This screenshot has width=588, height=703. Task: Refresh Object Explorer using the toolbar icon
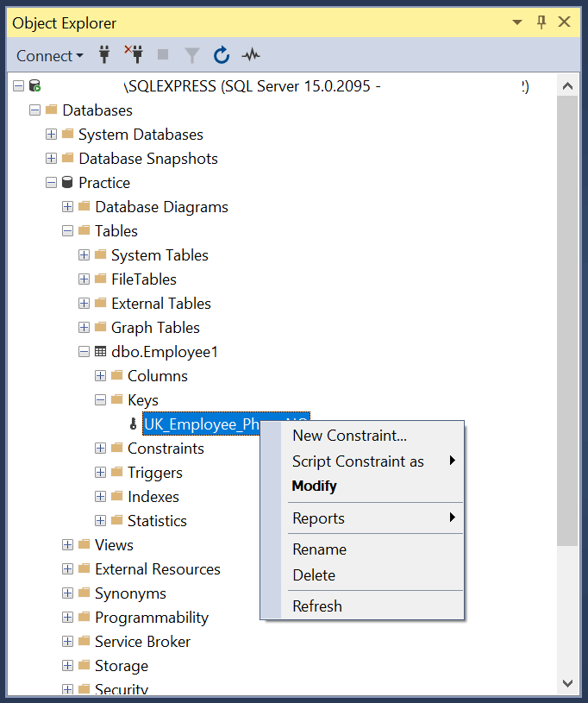(222, 54)
